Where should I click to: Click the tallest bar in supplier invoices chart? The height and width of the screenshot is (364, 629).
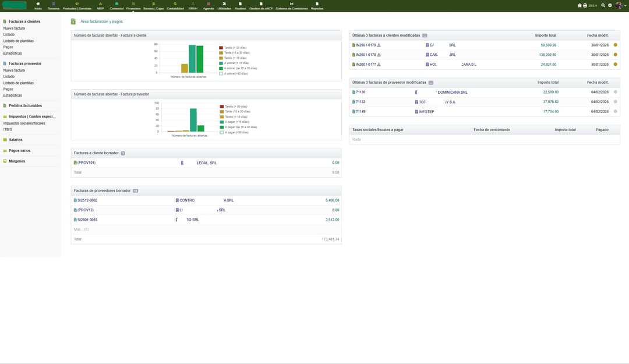193,120
